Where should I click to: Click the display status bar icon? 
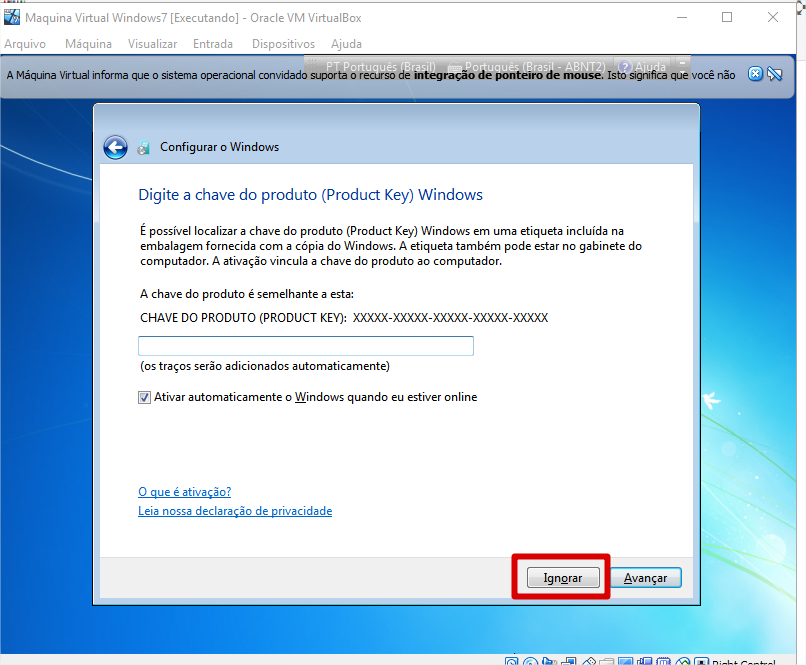coord(626,661)
